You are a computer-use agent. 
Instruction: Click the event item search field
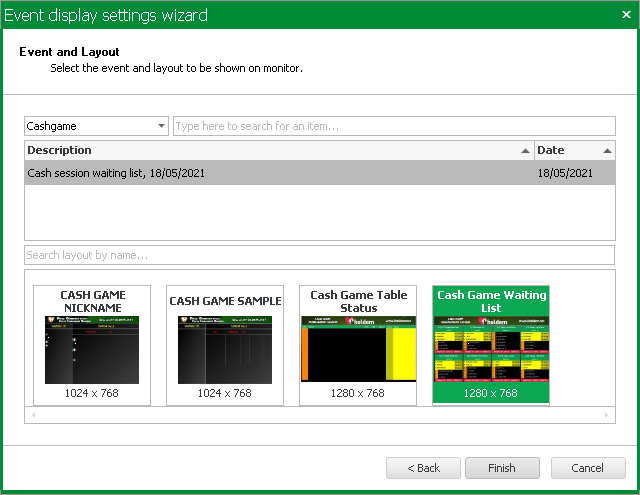[394, 126]
